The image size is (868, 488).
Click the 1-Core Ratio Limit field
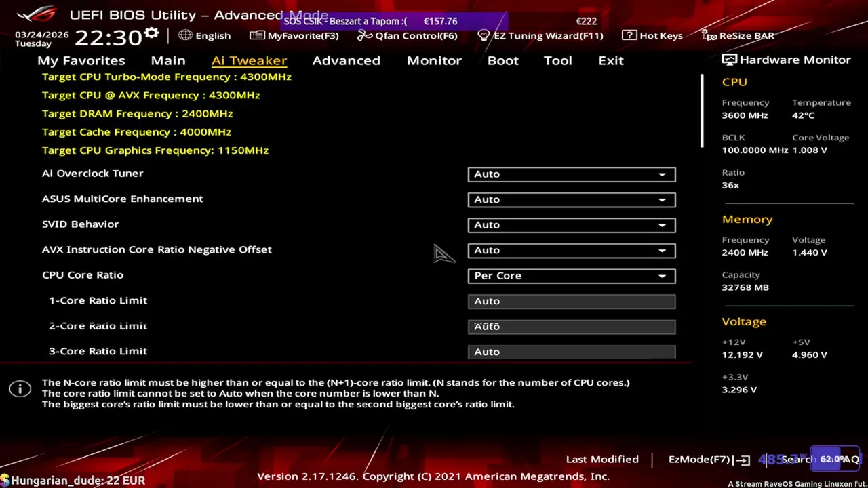pyautogui.click(x=572, y=301)
